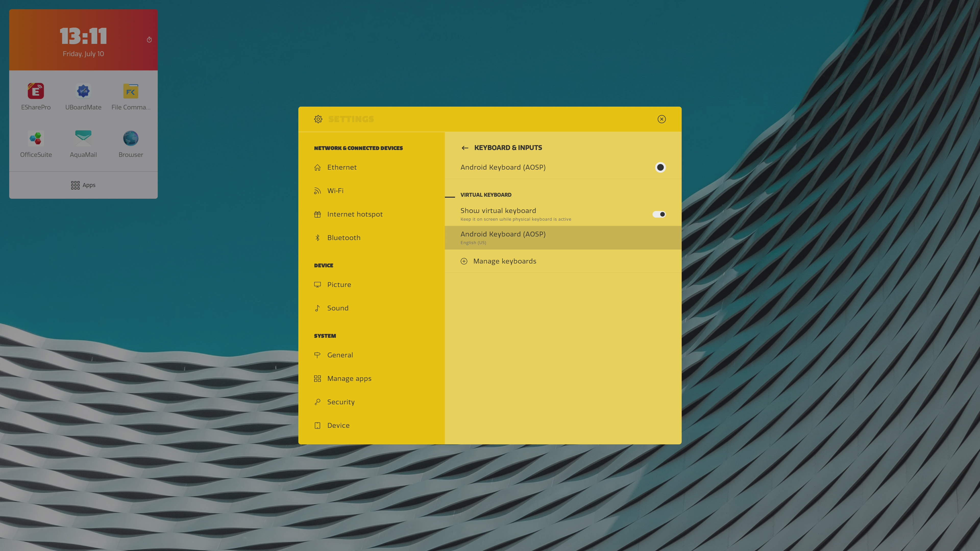Launch the Browser globe icon
Screen dimensions: 980x551
[x=130, y=139]
